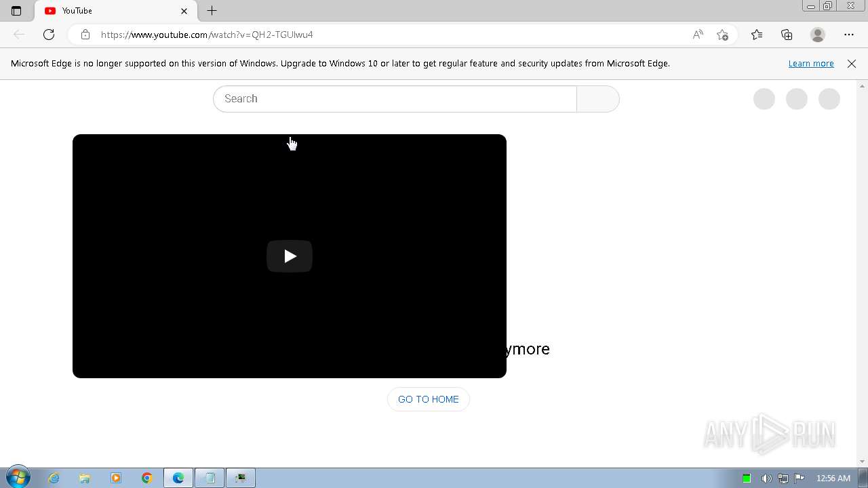
Task: Go back using the browser back arrow
Action: (19, 35)
